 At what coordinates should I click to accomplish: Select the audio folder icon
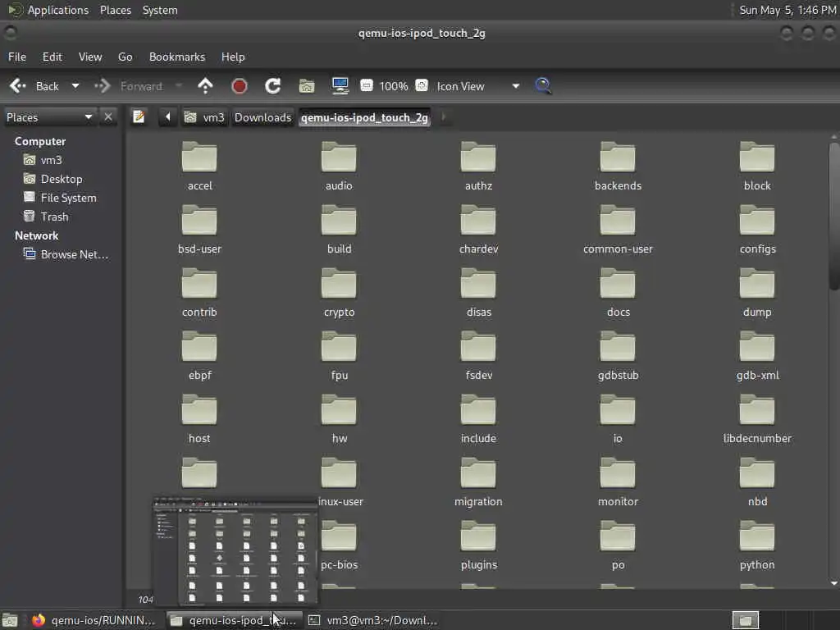(x=339, y=157)
